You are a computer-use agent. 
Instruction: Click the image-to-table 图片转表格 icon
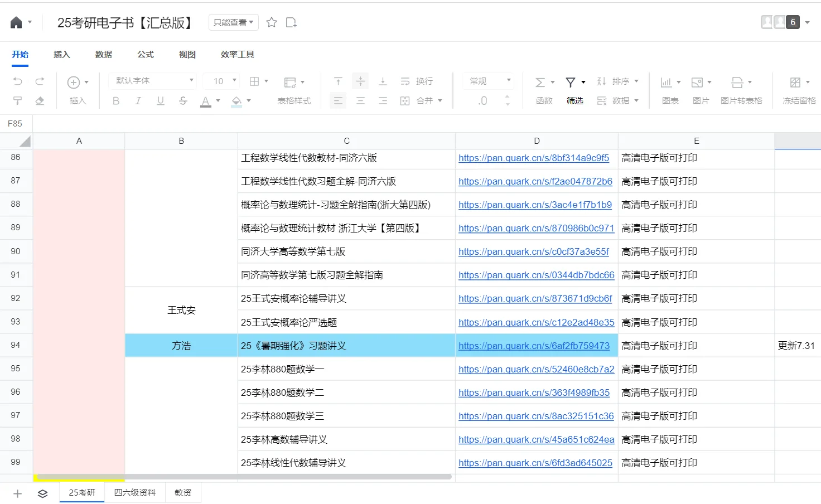tap(737, 83)
